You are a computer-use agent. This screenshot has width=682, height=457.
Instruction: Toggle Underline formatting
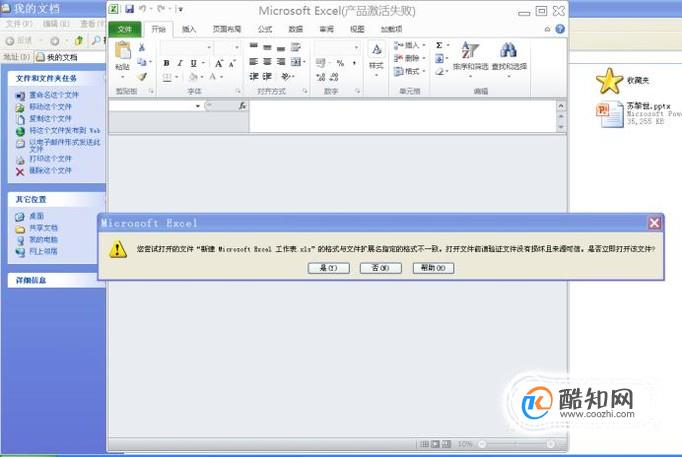pos(194,63)
